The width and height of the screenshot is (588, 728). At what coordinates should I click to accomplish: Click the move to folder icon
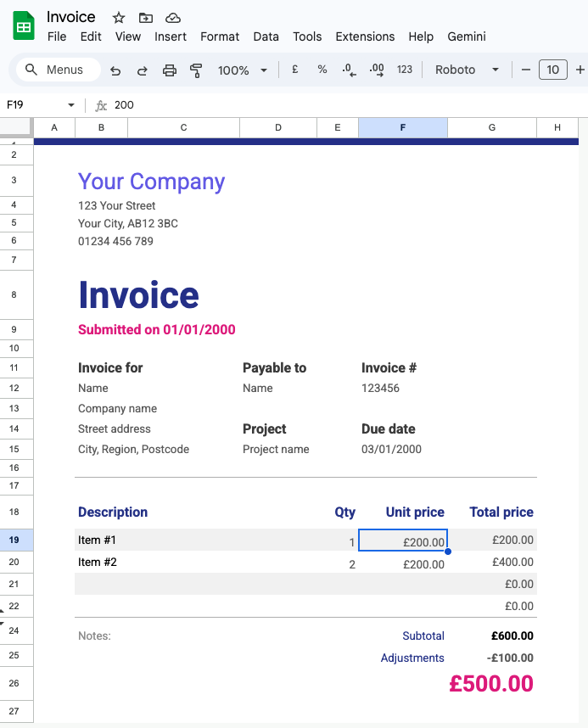tap(146, 18)
